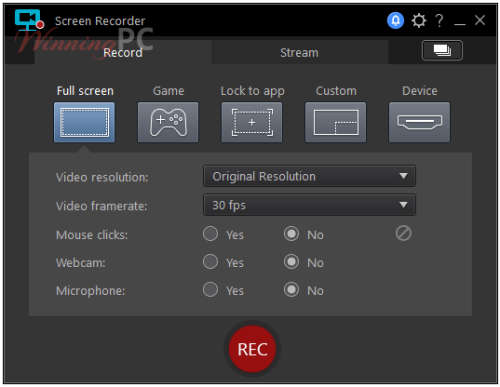Open the blue notification bell

395,20
